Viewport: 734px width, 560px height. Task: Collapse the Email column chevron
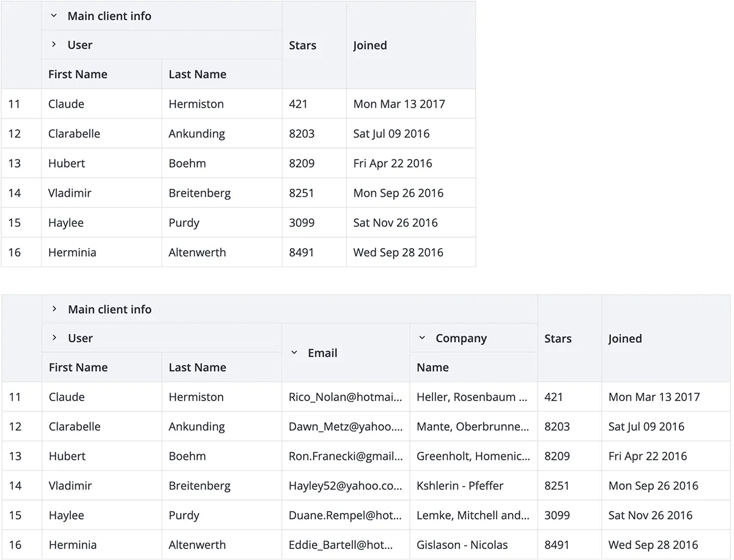tap(294, 353)
